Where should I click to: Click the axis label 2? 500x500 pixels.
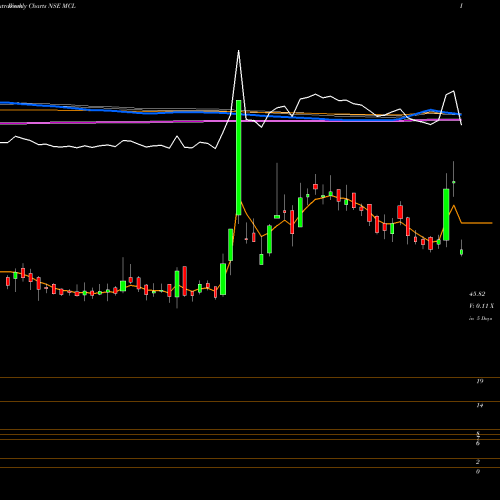tap(478, 462)
